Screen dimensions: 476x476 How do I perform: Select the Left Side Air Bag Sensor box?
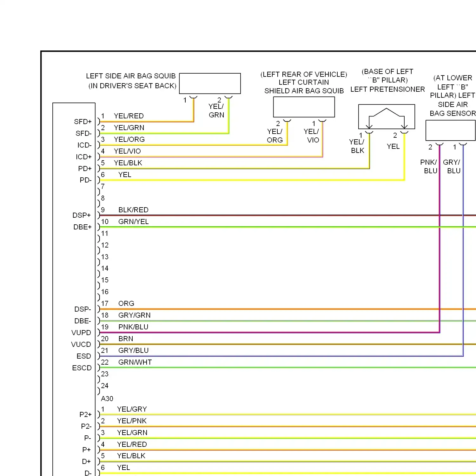pyautogui.click(x=451, y=130)
